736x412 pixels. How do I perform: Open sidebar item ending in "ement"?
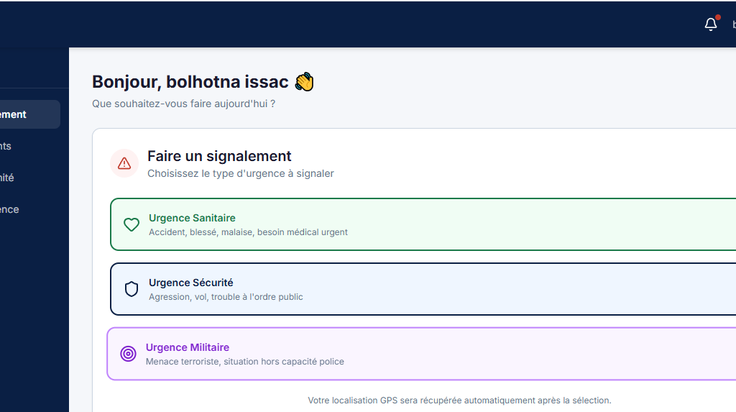coord(28,114)
